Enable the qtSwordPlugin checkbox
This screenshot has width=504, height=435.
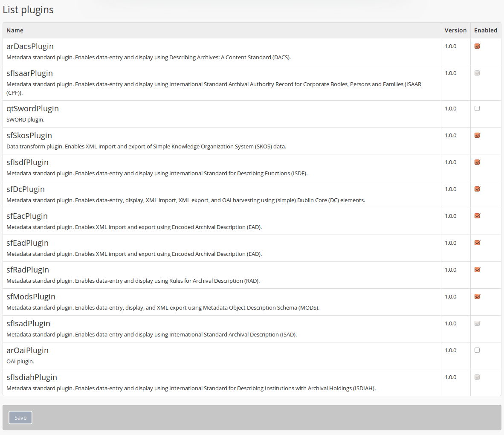point(477,108)
